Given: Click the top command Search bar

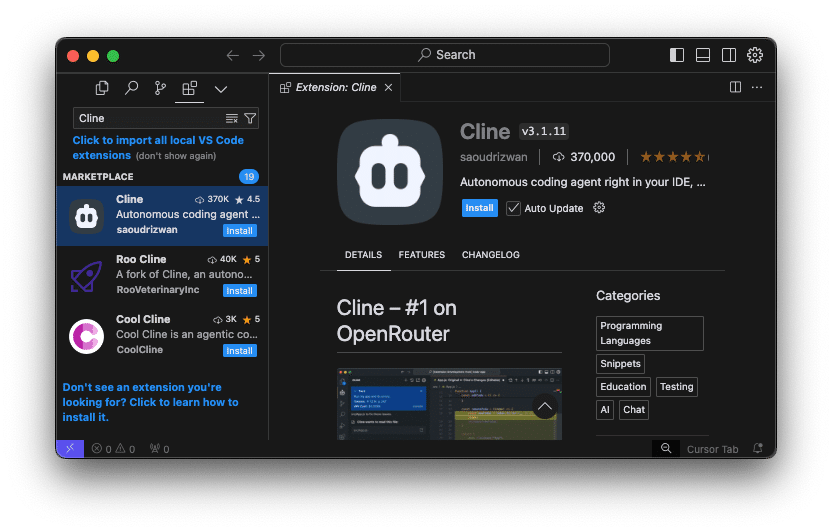Looking at the screenshot, I should (x=445, y=55).
